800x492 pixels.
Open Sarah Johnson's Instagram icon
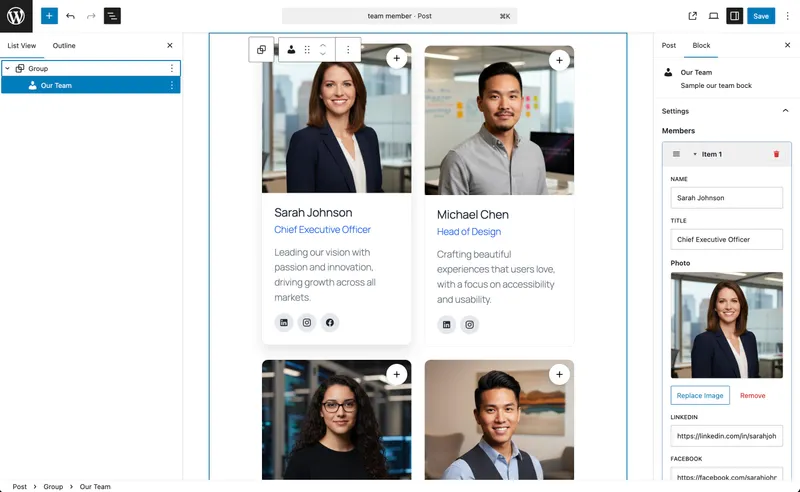click(x=307, y=323)
